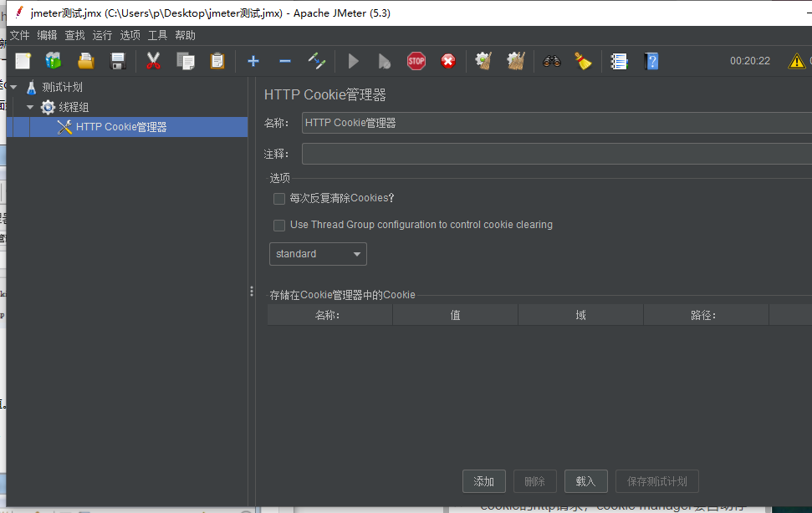Screen dimensions: 812x513
Task: Open Search with binoculars icon
Action: (x=552, y=61)
